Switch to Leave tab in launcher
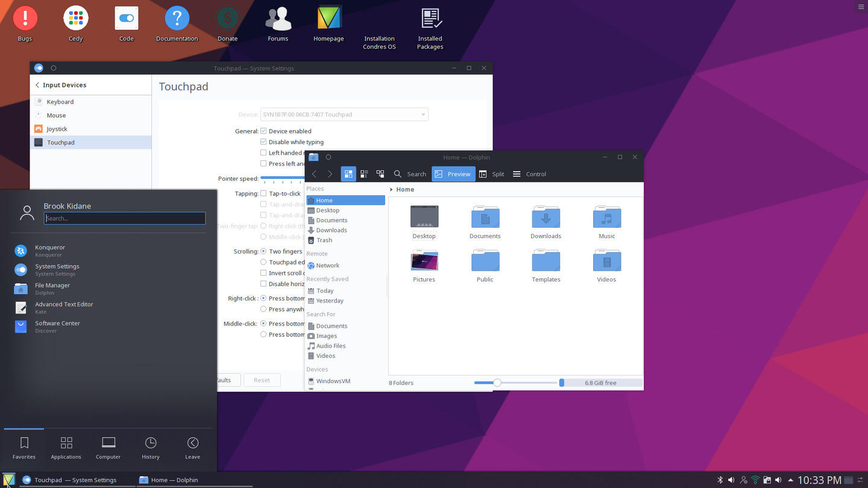868x488 pixels. pyautogui.click(x=193, y=448)
